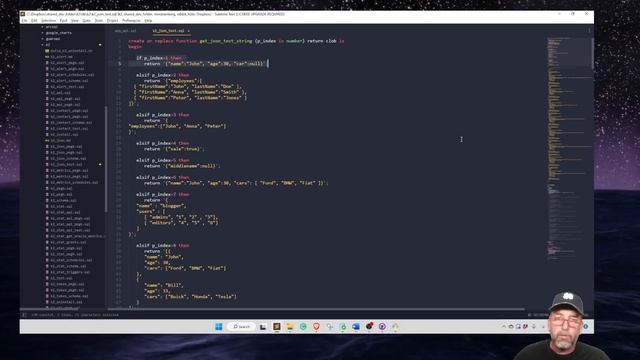Screen dimensions: 640x360
Task: Open the Tools menu
Action: click(99, 20)
